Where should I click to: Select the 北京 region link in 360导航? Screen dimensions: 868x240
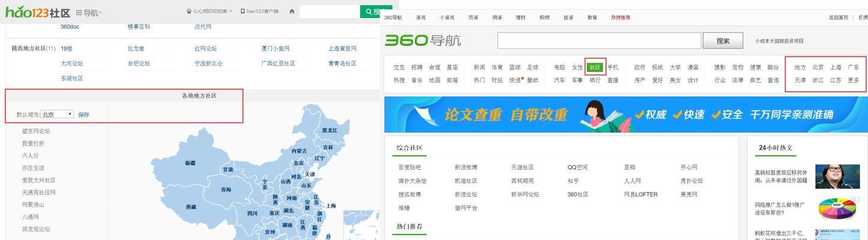[x=818, y=67]
